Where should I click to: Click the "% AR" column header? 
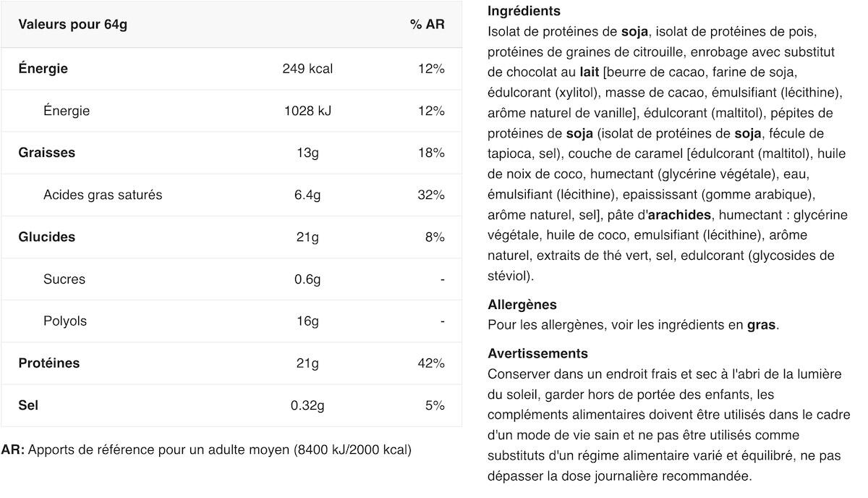(x=427, y=25)
